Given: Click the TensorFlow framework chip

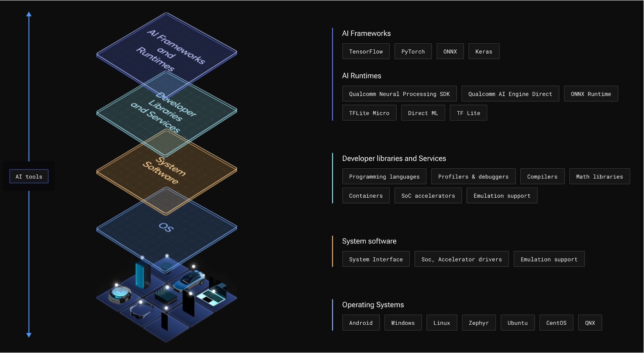Looking at the screenshot, I should [x=366, y=51].
